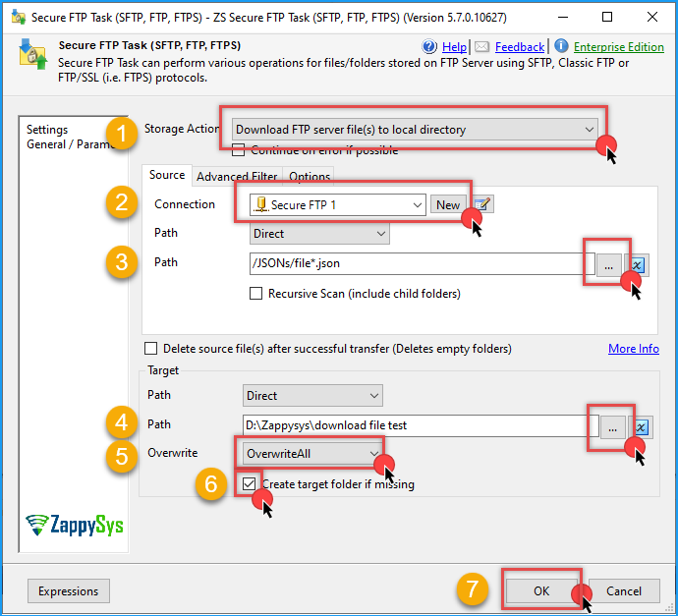The image size is (678, 616).
Task: Open the OverwriteAll dropdown
Action: pos(312,454)
